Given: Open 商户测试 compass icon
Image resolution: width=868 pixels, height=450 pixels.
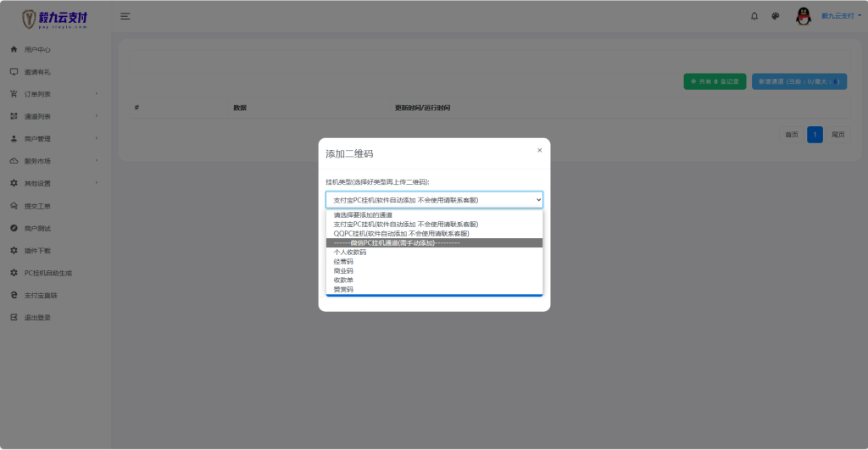Looking at the screenshot, I should [14, 228].
